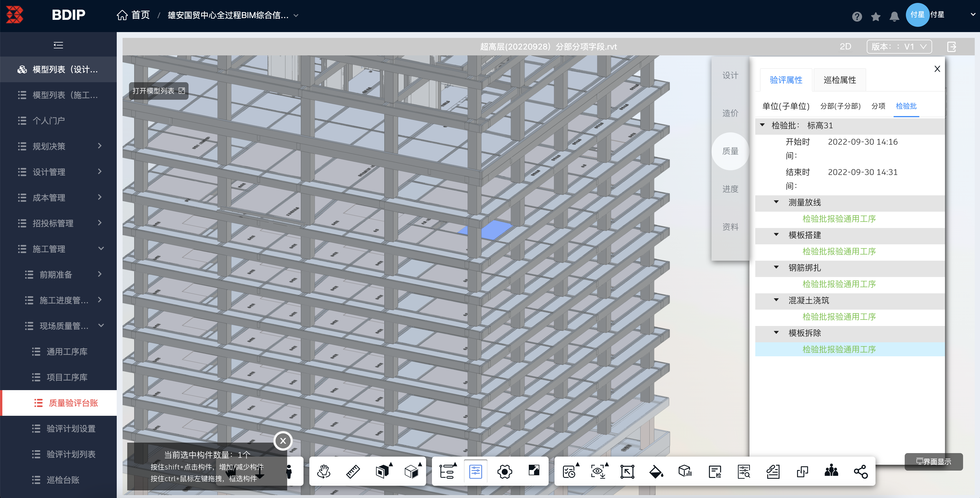Open 检验批报验通用工序 under 测量放线

839,219
